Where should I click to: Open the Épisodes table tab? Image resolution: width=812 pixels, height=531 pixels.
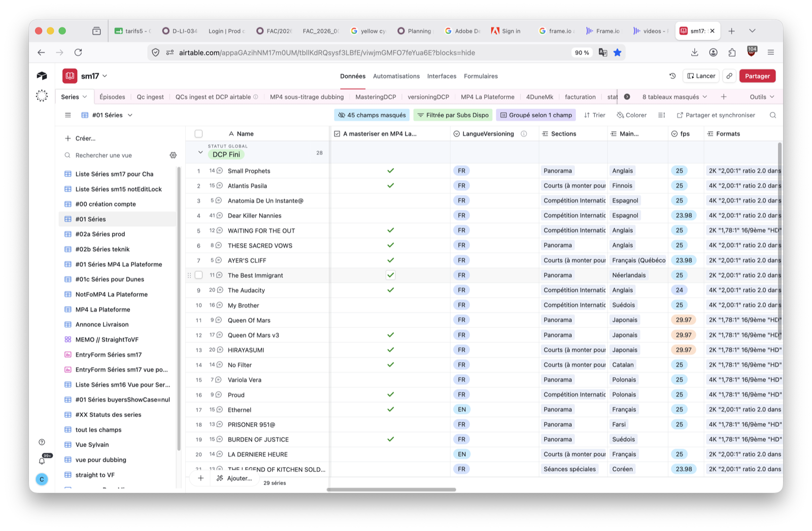[112, 97]
